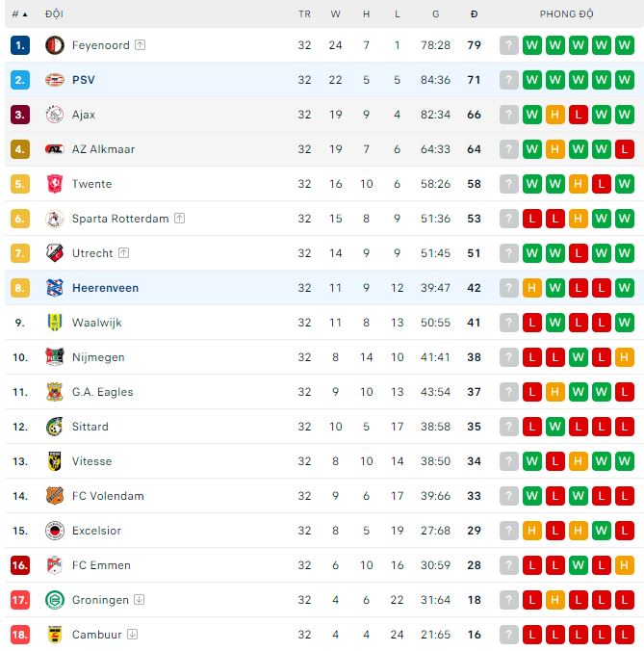
Task: Click the gray question-mark badge in Feyenoord row
Action: coord(509,45)
